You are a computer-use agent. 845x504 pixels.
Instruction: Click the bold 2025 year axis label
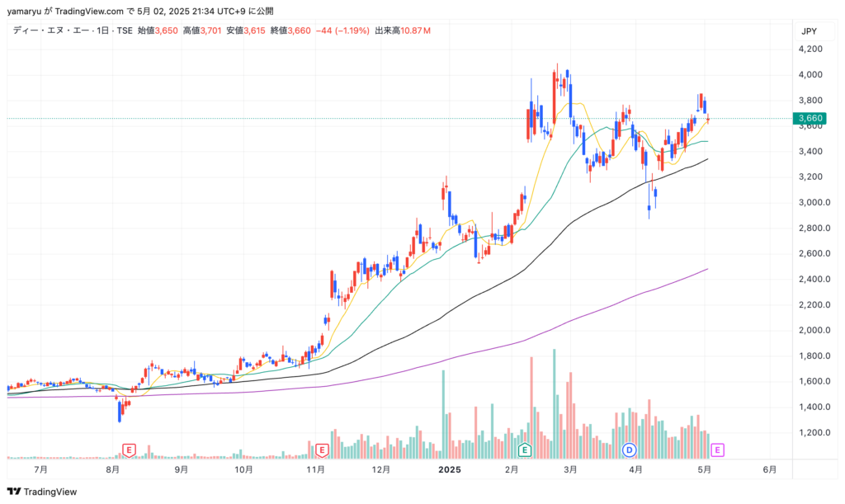click(450, 469)
